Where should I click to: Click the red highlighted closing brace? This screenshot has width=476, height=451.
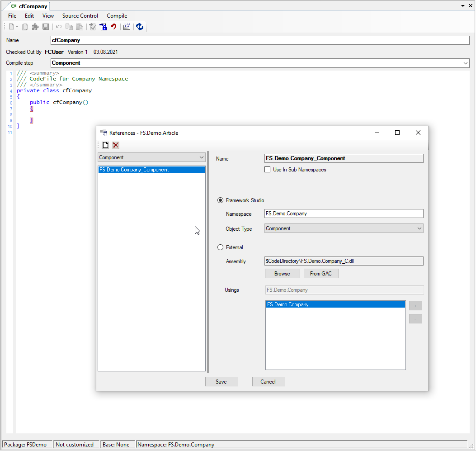(31, 120)
